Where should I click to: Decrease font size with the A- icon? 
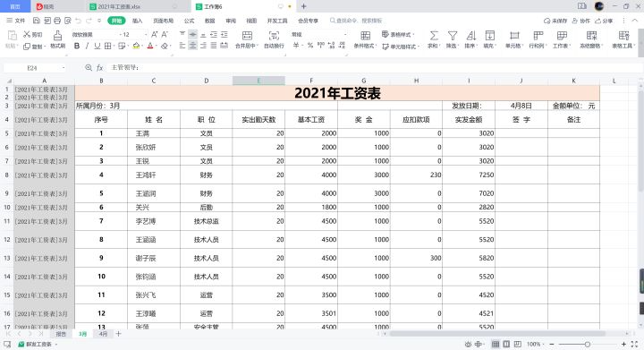click(x=165, y=35)
